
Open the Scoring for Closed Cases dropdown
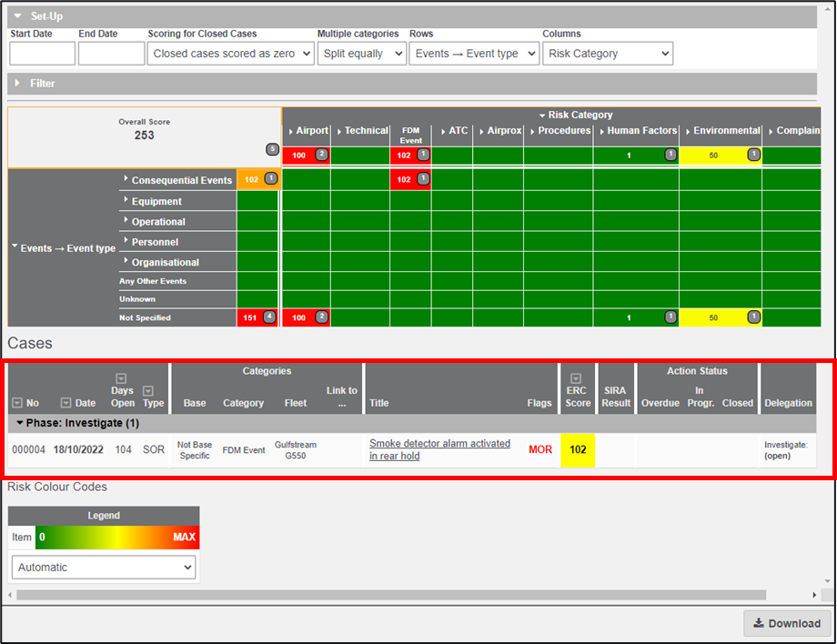(x=229, y=54)
